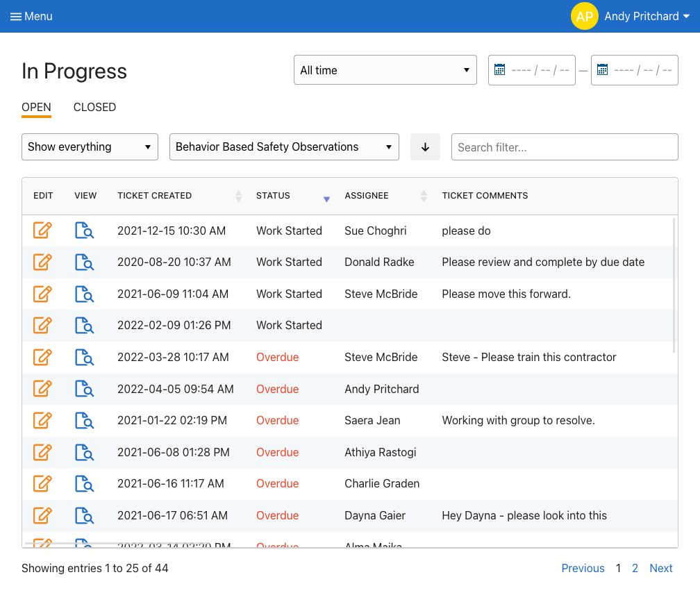The image size is (700, 593).
Task: Open the Show everything dropdown
Action: click(x=90, y=147)
